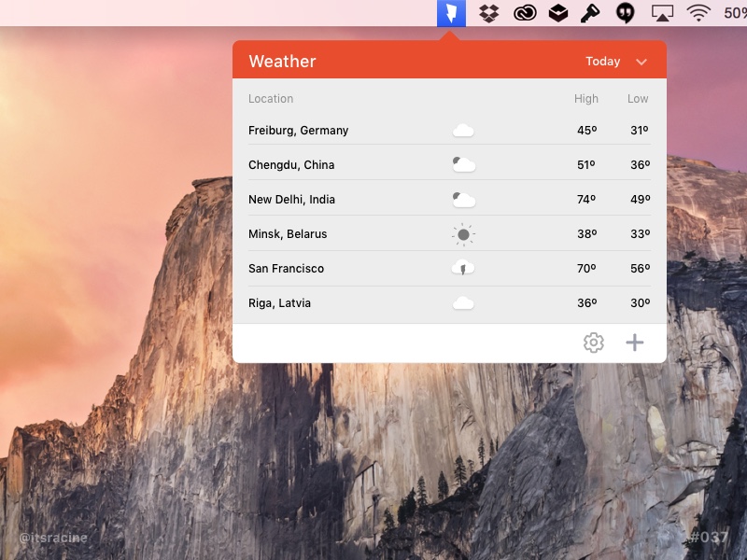Screen dimensions: 747x560
Task: Add a new location with plus icon
Action: [635, 343]
